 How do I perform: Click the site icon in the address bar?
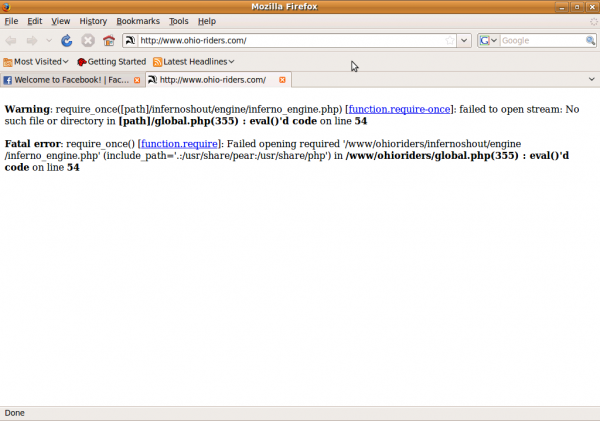point(130,41)
